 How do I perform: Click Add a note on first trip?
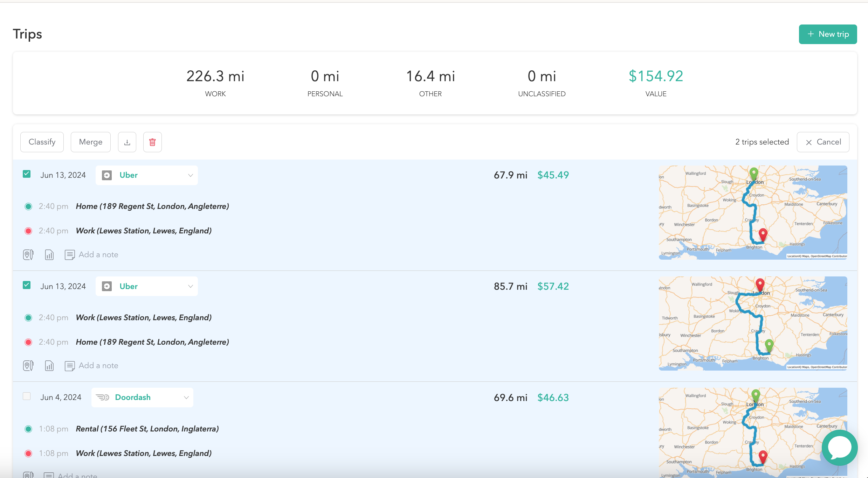(98, 255)
